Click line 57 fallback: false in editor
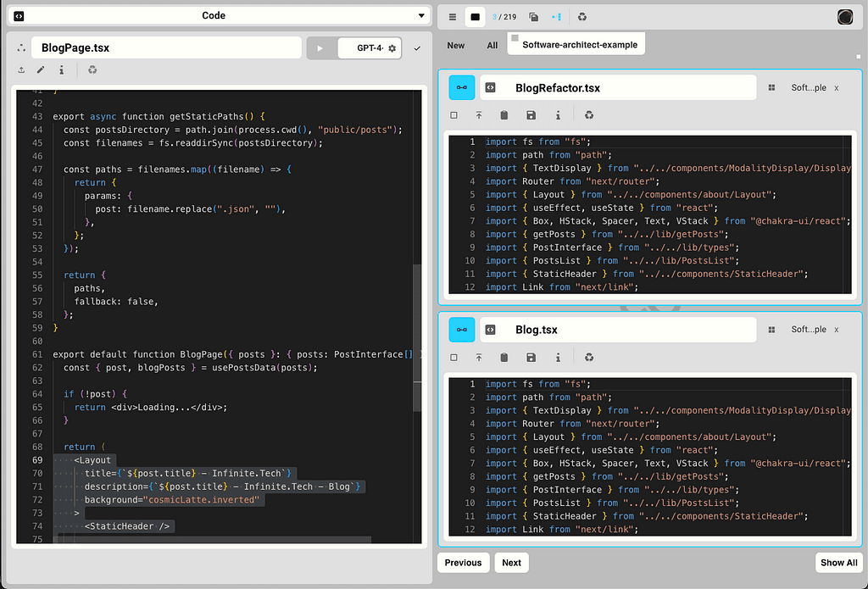The image size is (868, 589). [x=116, y=302]
